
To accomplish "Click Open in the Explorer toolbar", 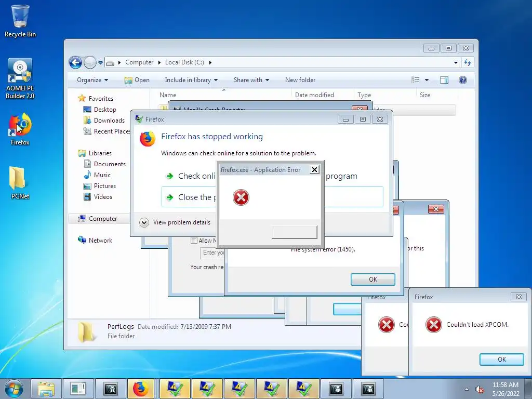I will point(137,80).
